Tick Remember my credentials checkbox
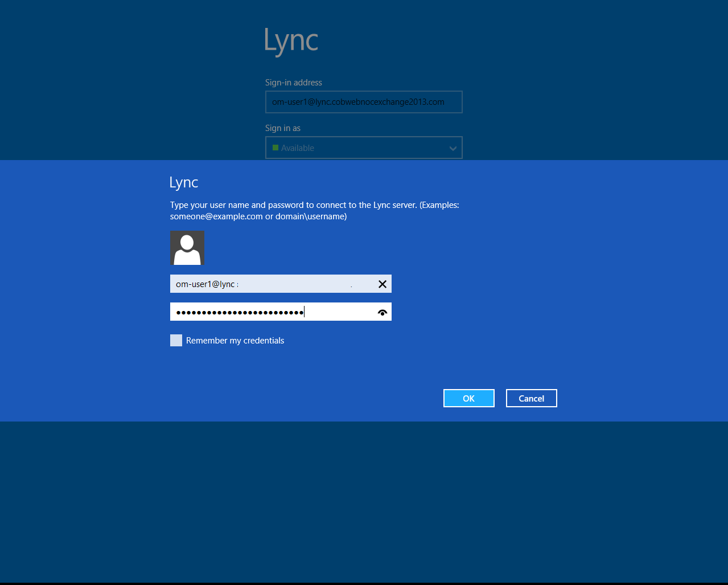 (x=176, y=341)
